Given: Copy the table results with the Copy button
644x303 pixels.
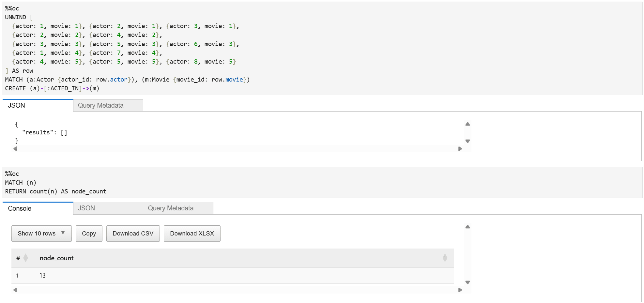Looking at the screenshot, I should click(x=89, y=234).
